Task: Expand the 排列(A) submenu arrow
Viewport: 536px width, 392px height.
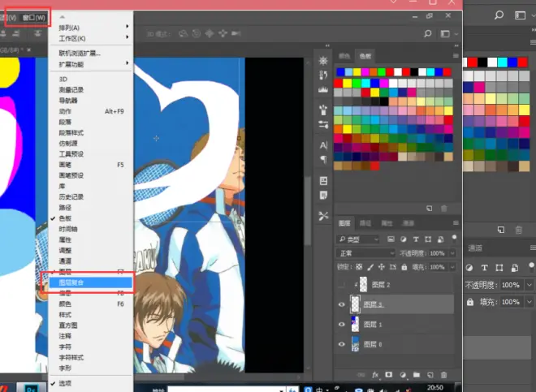Action: pyautogui.click(x=128, y=26)
